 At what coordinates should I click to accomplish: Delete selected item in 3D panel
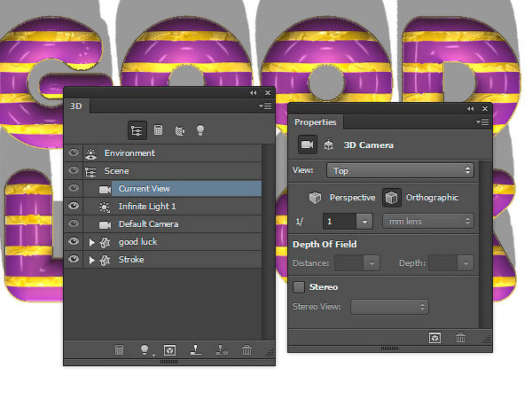[247, 350]
